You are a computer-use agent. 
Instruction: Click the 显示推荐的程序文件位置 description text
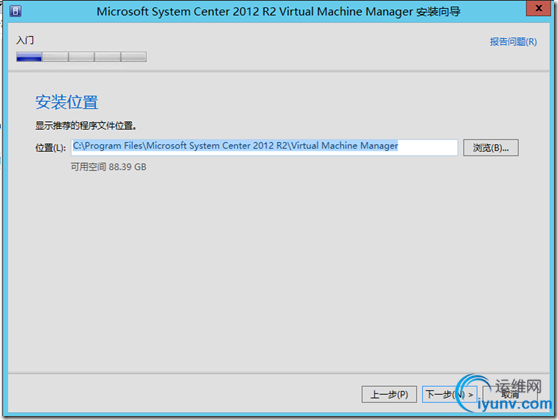pyautogui.click(x=86, y=126)
